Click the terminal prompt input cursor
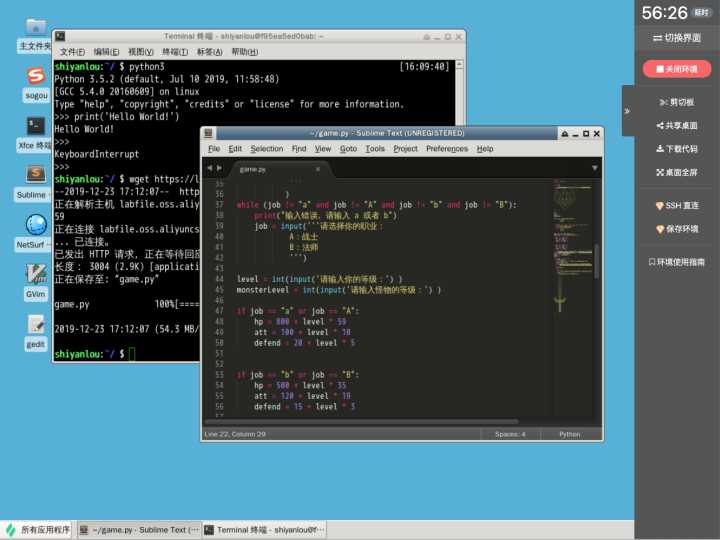Image resolution: width=720 pixels, height=540 pixels. pyautogui.click(x=132, y=354)
